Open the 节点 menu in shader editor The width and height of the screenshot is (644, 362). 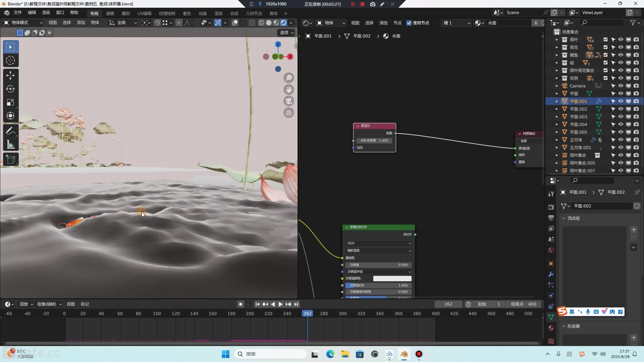[397, 23]
